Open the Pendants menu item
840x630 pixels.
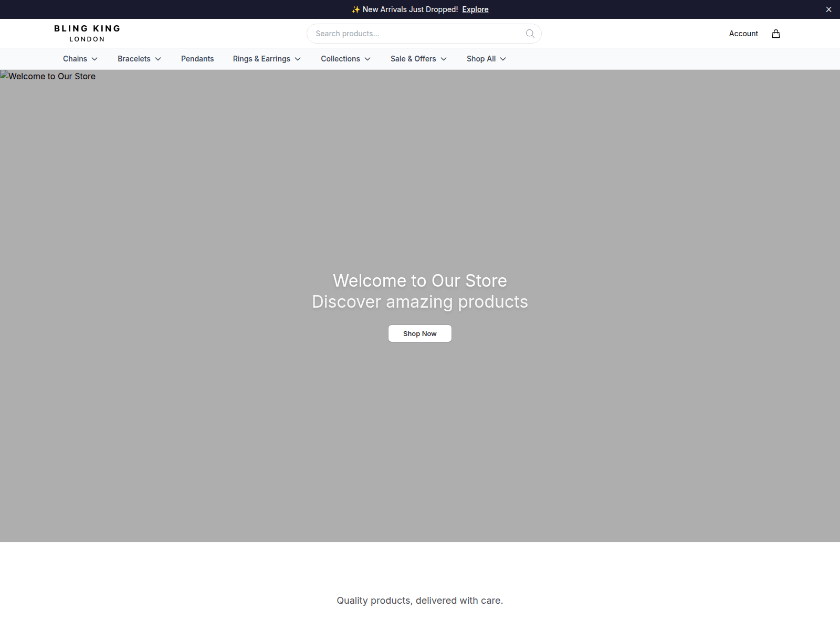[197, 59]
